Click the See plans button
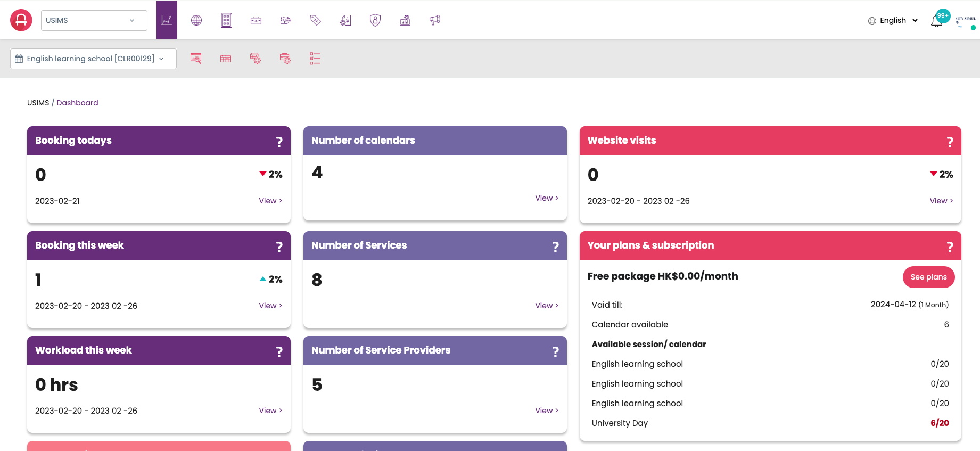This screenshot has height=451, width=980. (x=928, y=277)
